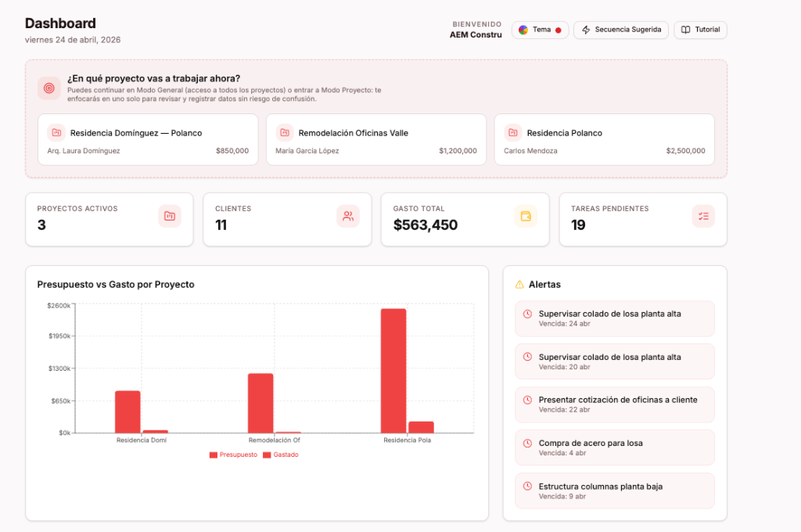The height and width of the screenshot is (532, 801).
Task: Select Residencia Domínguez — Polanco project card
Action: click(148, 139)
